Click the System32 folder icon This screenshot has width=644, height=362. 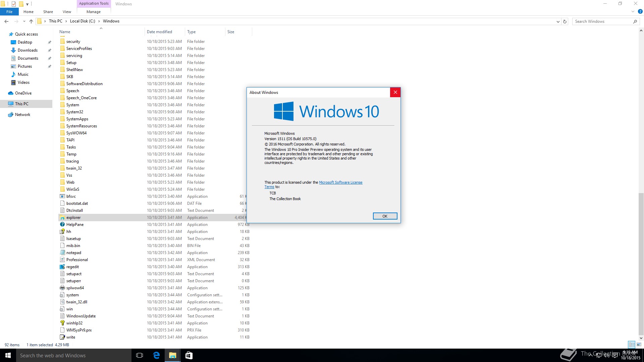coord(62,112)
